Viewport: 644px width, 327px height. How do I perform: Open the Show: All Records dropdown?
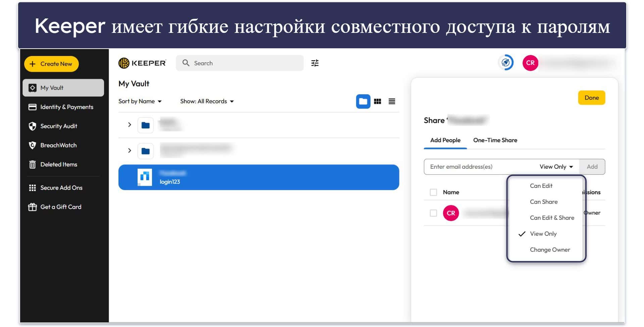[207, 101]
